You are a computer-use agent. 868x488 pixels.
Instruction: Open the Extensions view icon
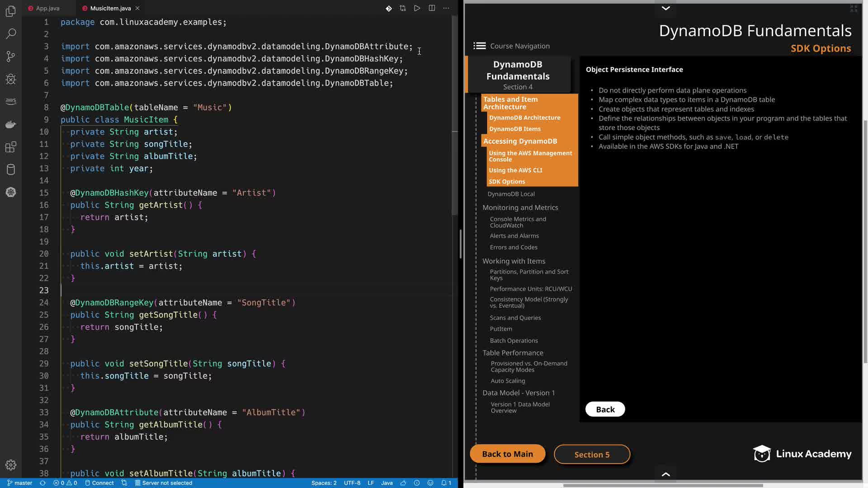pyautogui.click(x=11, y=147)
